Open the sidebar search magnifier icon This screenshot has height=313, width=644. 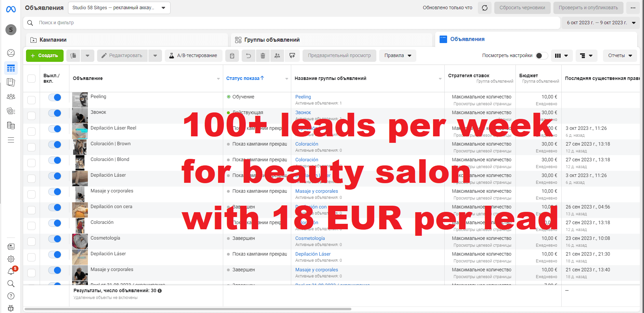pos(11,284)
